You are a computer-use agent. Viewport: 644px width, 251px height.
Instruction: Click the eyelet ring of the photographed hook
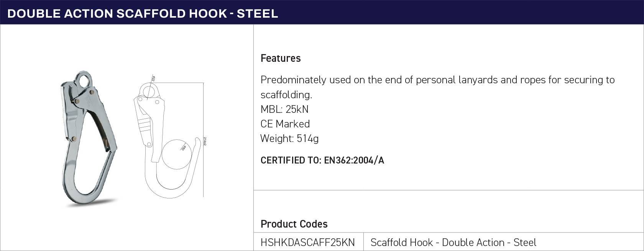coord(84,80)
